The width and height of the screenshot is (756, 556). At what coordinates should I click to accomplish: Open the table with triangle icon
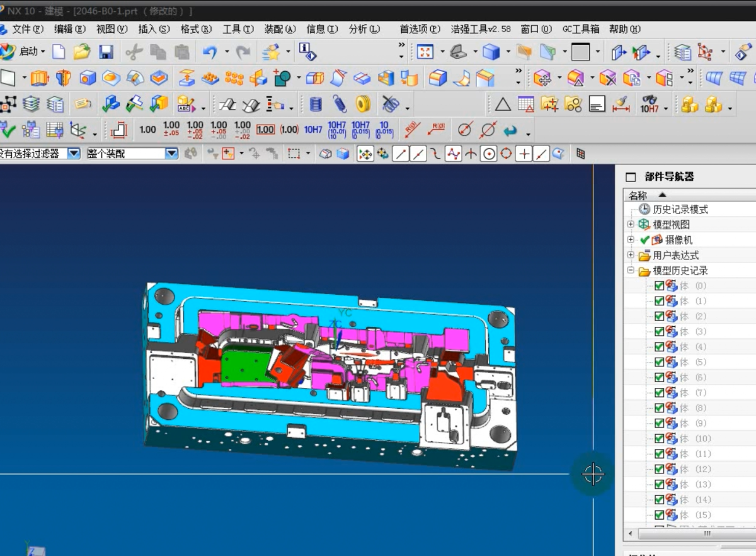(x=526, y=104)
